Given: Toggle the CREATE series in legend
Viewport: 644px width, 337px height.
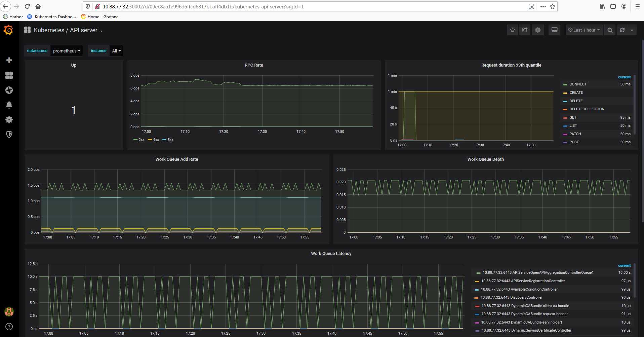Looking at the screenshot, I should 576,92.
